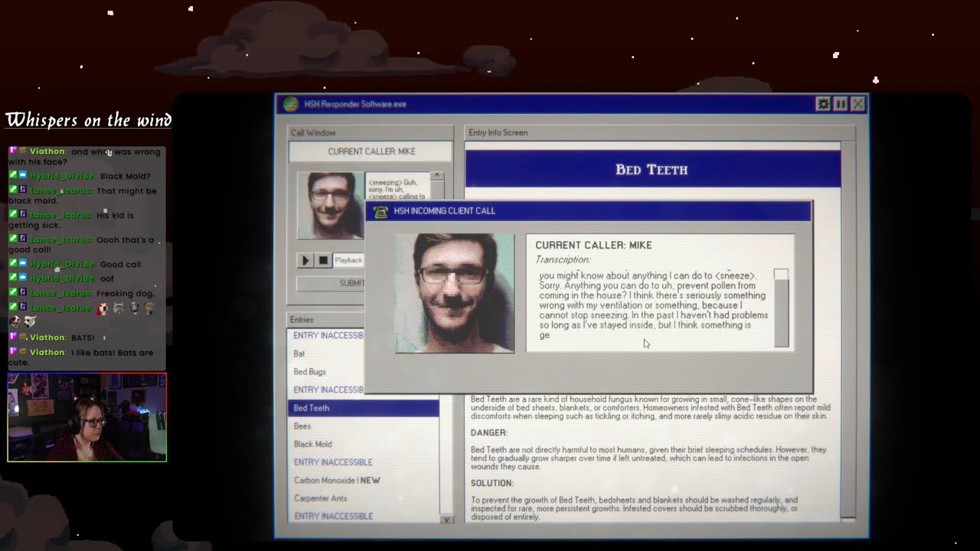Click the HSH globe logo icon

(x=290, y=104)
